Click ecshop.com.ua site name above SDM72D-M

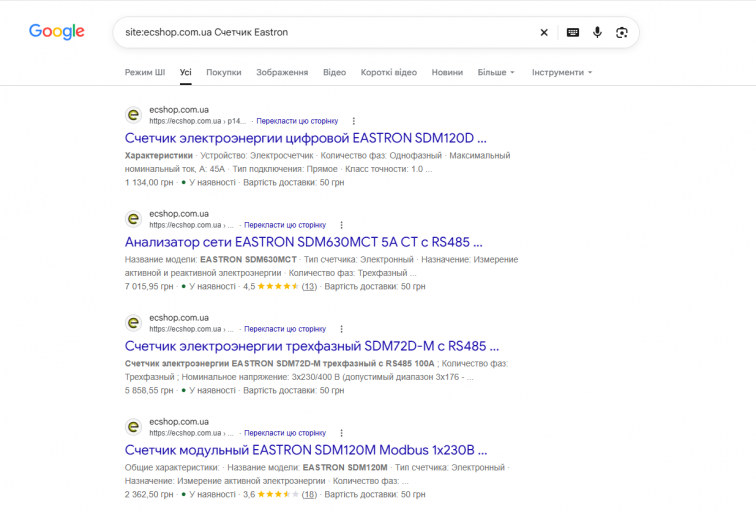179,318
